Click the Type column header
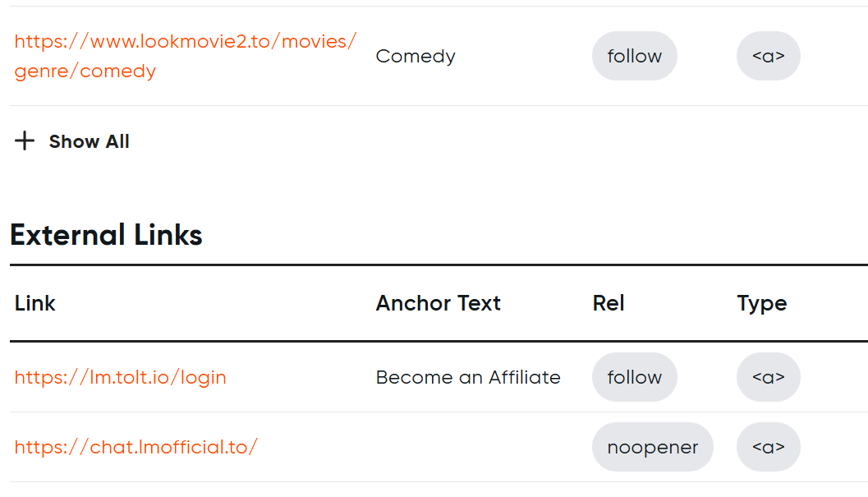Screen dimensions: 868x497 (x=762, y=304)
